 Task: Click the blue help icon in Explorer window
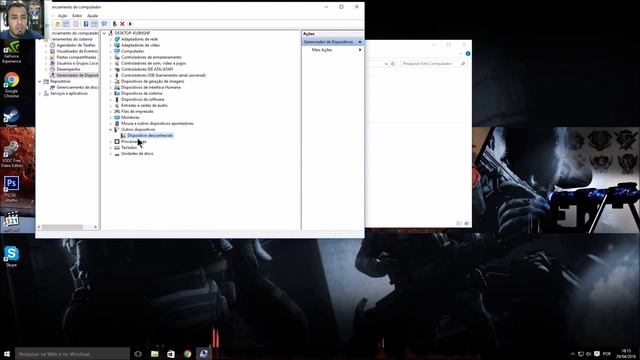(468, 53)
